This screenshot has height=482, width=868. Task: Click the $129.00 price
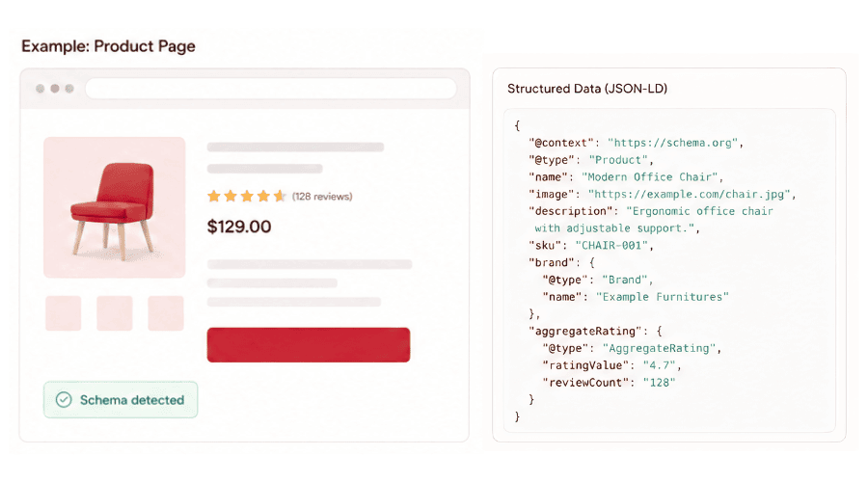tap(239, 227)
